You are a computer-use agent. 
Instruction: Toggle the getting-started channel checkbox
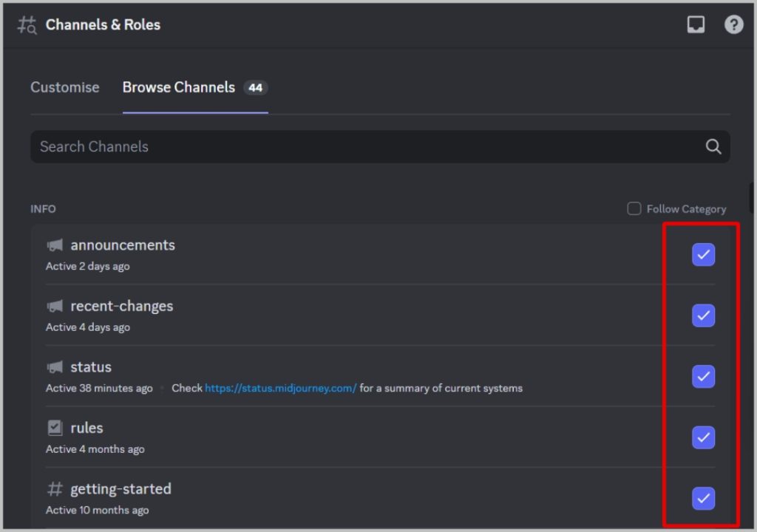[x=703, y=499]
